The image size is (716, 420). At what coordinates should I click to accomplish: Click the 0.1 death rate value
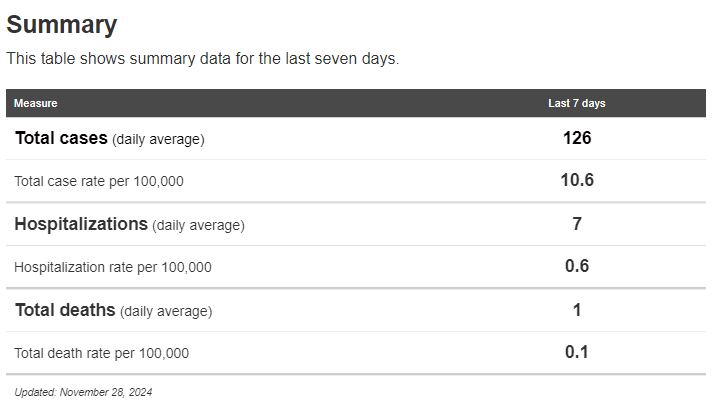point(577,352)
